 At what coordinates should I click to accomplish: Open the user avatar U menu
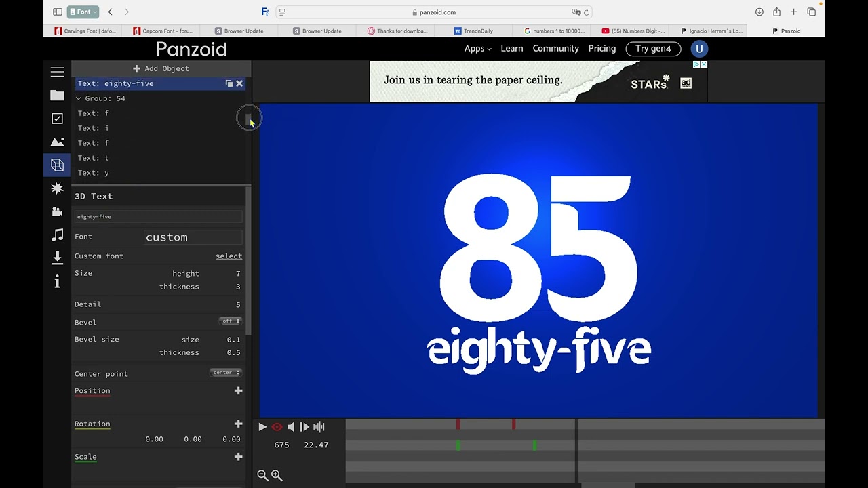(699, 49)
